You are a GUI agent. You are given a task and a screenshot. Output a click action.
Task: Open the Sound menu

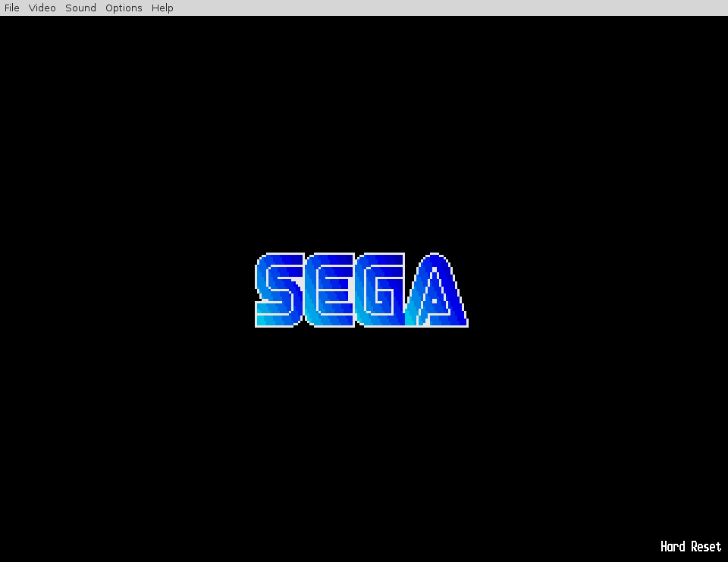tap(80, 8)
